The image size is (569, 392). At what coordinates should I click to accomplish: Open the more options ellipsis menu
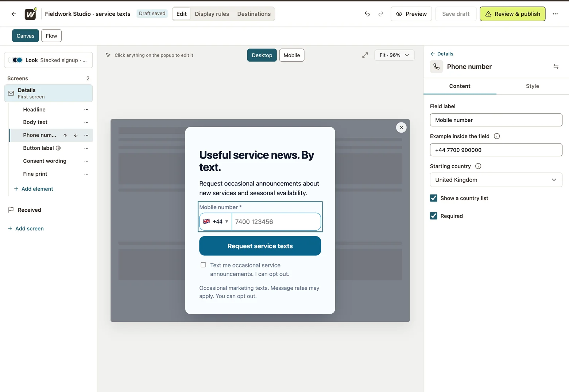(555, 14)
